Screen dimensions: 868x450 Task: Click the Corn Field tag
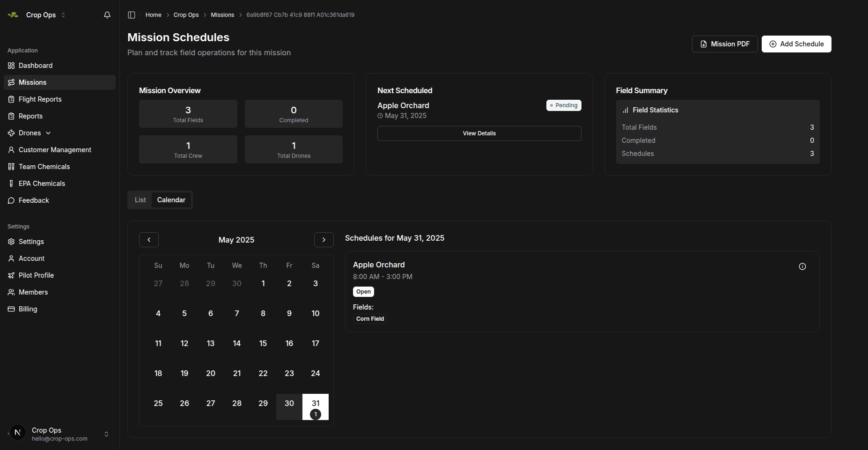370,319
